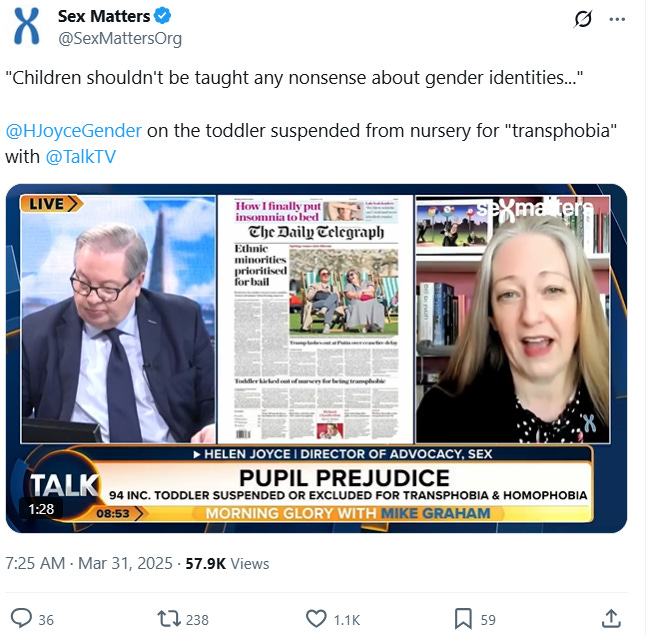Open the @SexMattersOrg handle link
The width and height of the screenshot is (647, 636).
(120, 38)
